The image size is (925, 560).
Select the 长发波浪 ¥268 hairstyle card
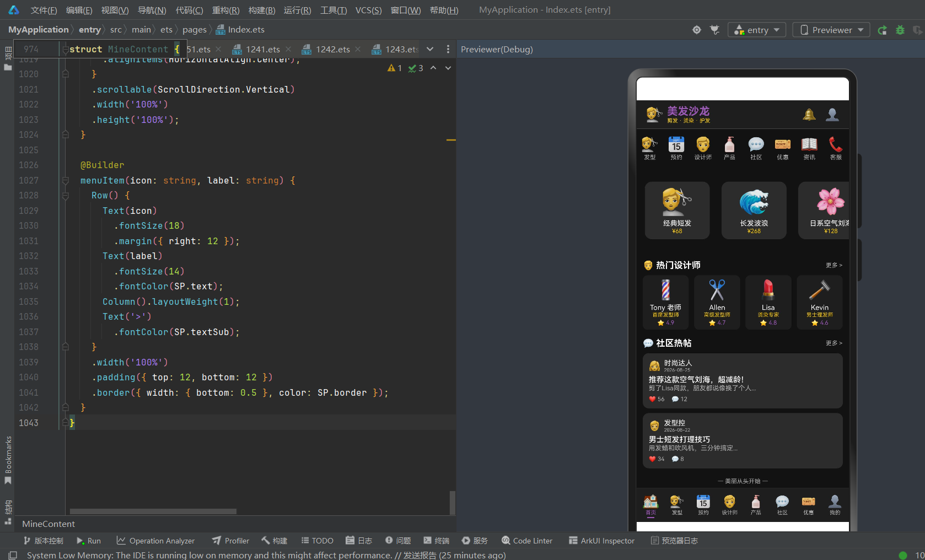(x=754, y=210)
